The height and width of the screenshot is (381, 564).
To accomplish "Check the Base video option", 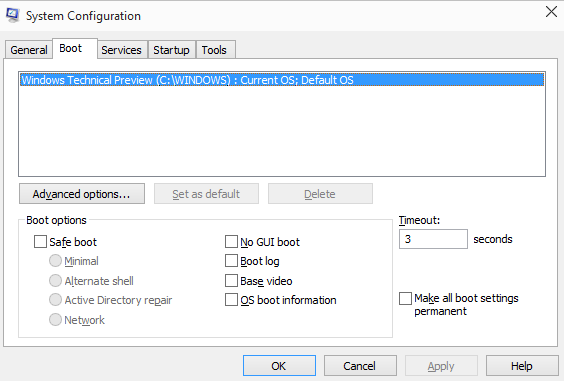I will click(x=231, y=281).
